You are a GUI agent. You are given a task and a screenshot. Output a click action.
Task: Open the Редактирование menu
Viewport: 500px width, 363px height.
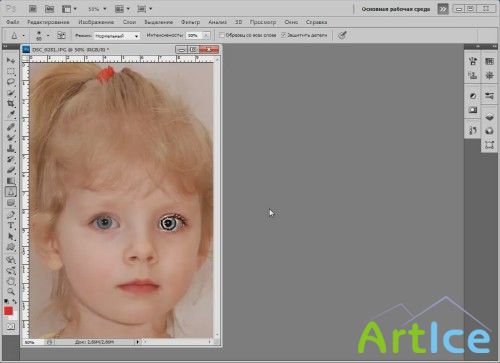(x=48, y=22)
